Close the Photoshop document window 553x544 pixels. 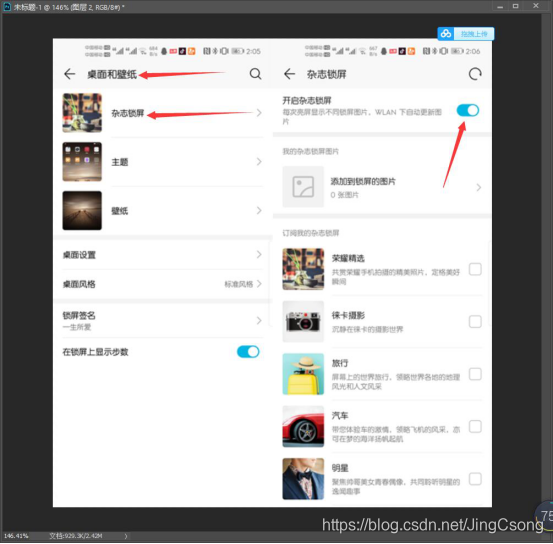pos(536,6)
